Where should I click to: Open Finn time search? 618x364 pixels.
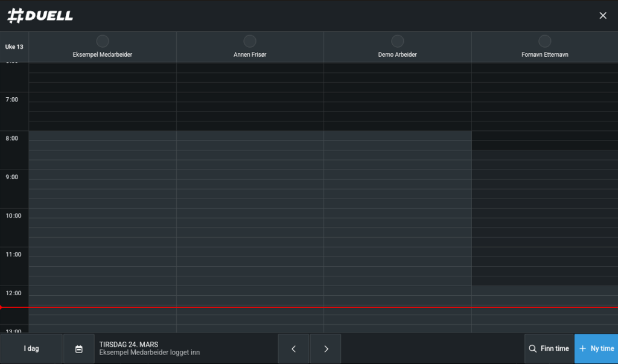pyautogui.click(x=549, y=349)
